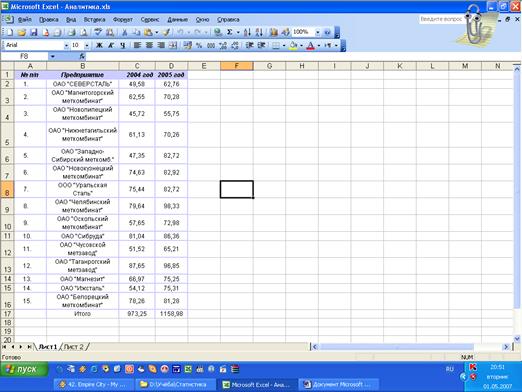Switch to Документ Microsoft taskbar button

[339, 385]
